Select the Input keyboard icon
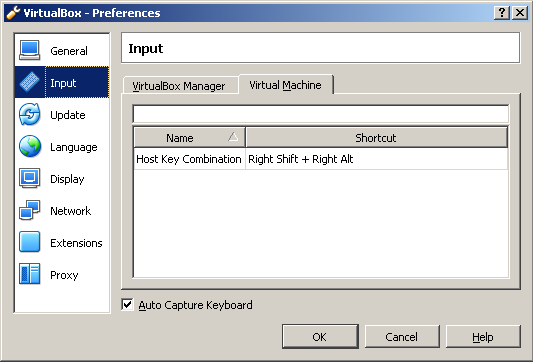533x363 pixels. point(30,82)
